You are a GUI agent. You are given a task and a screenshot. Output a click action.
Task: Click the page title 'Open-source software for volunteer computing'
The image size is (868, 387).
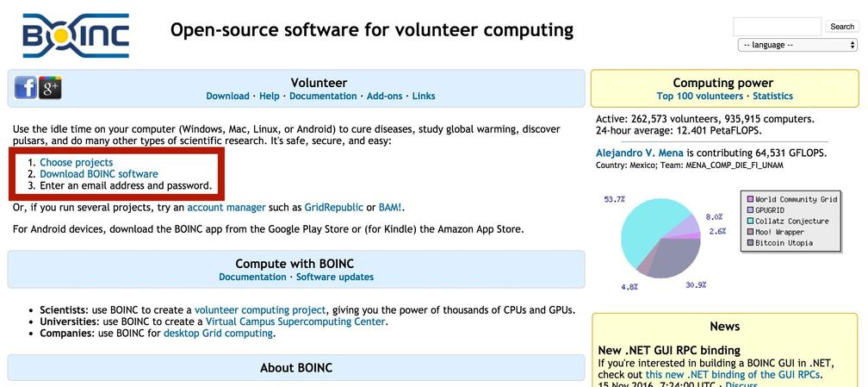(371, 30)
